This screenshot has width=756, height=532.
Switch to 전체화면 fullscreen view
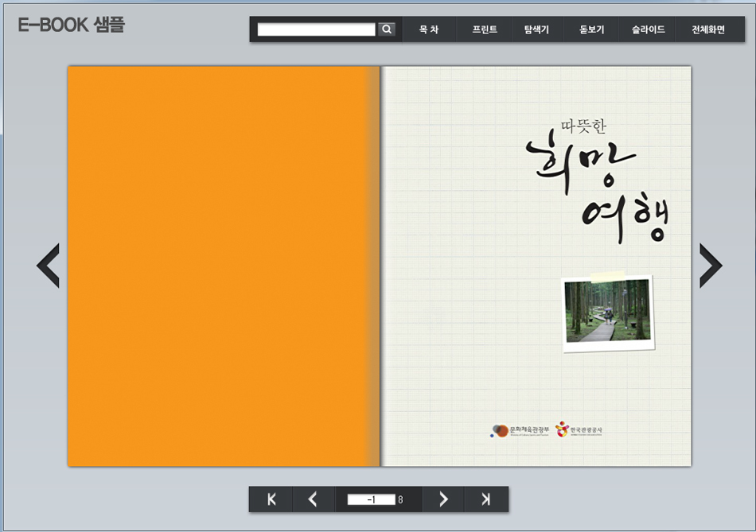click(x=707, y=29)
